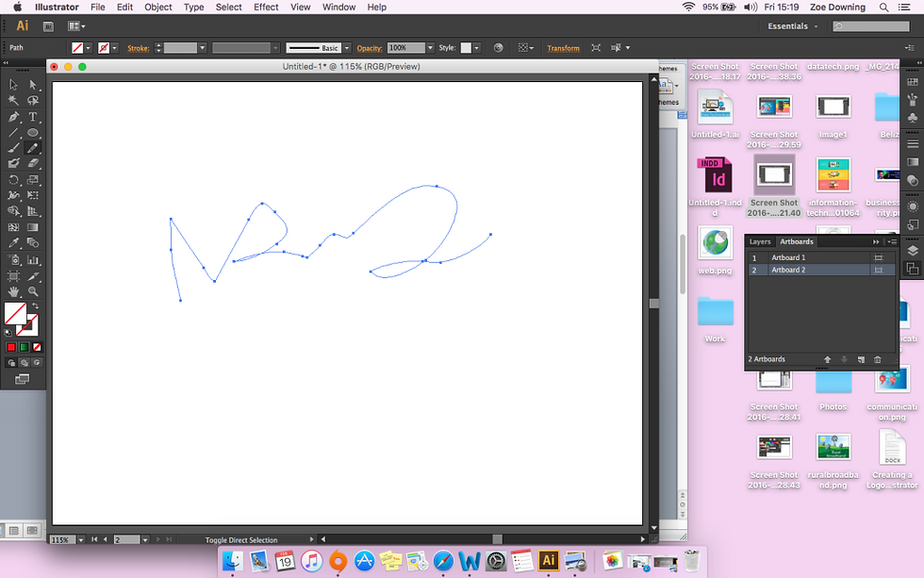Reset to default fill and stroke
This screenshot has width=924, height=578.
tap(8, 333)
